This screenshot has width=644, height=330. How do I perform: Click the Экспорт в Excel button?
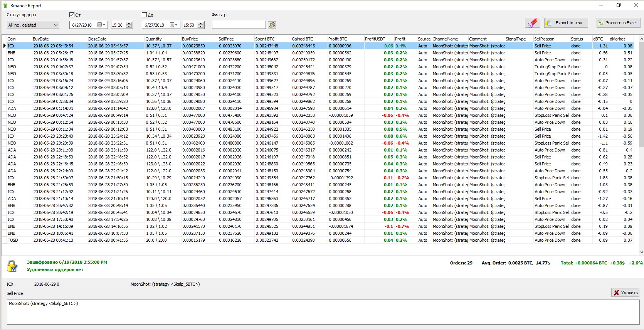(618, 23)
